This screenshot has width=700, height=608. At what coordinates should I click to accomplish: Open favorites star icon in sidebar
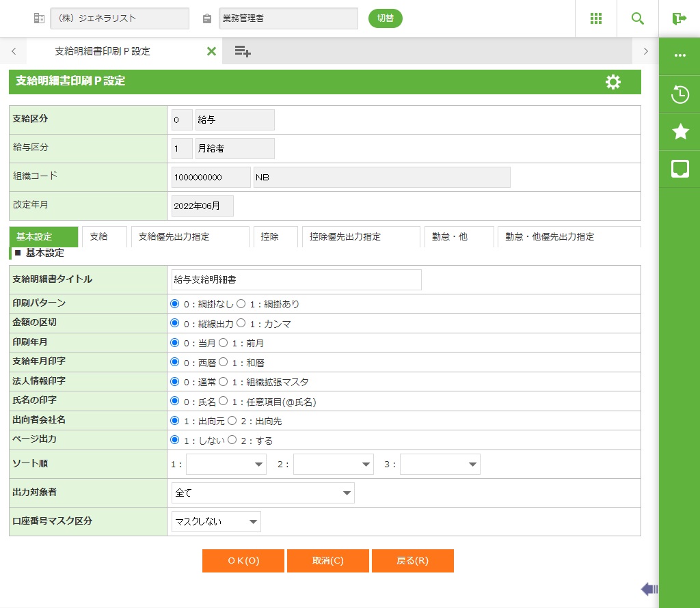tap(679, 131)
